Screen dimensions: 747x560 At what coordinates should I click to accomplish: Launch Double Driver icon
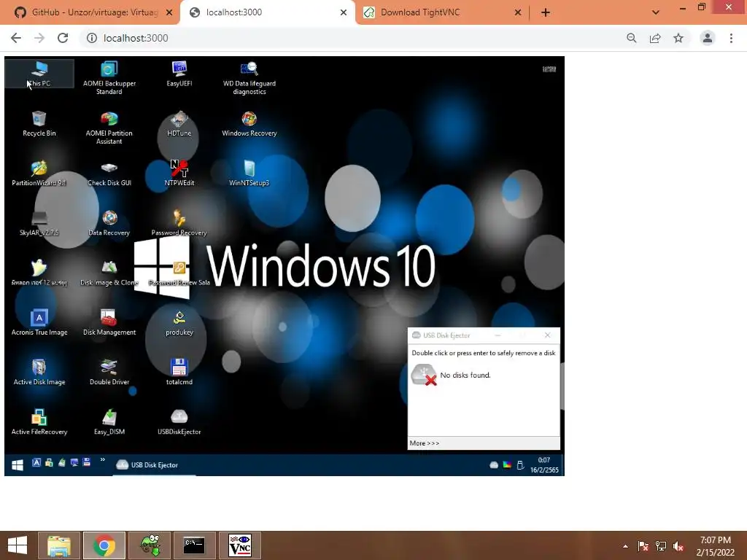click(109, 373)
